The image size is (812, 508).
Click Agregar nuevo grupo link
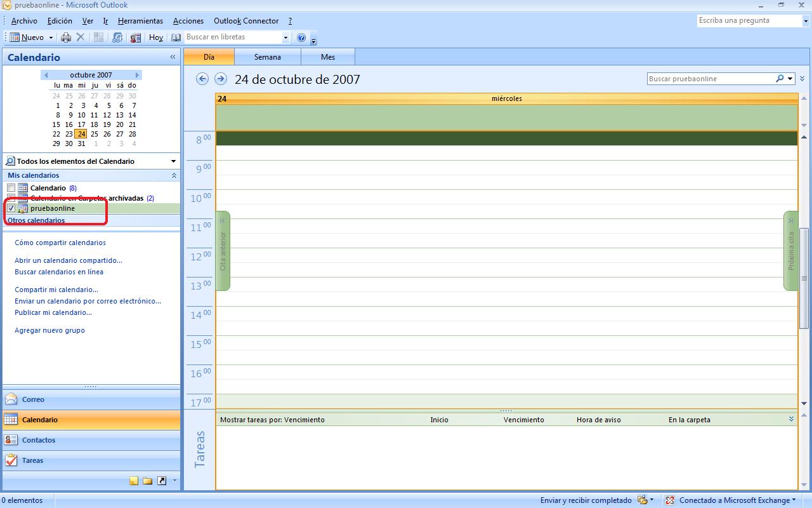coord(49,330)
